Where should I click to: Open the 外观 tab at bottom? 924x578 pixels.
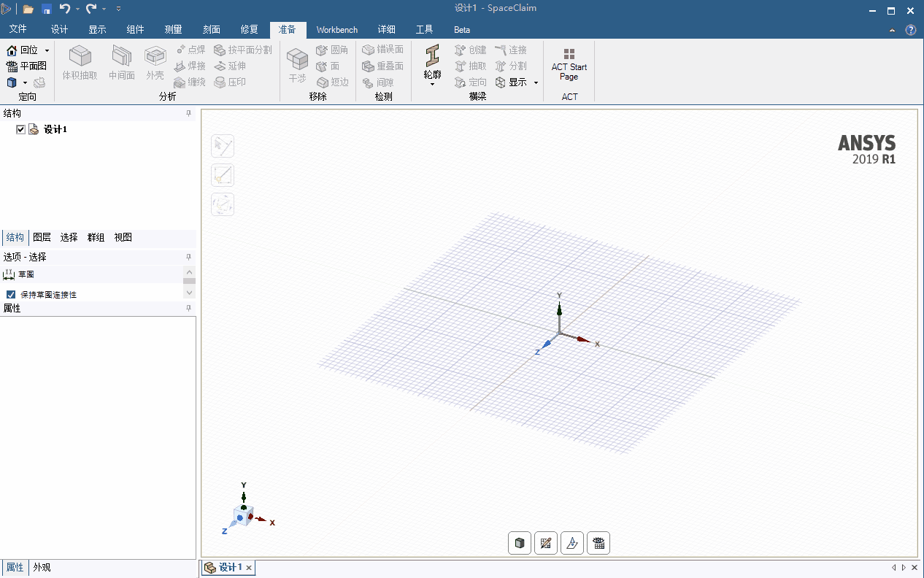(x=42, y=568)
